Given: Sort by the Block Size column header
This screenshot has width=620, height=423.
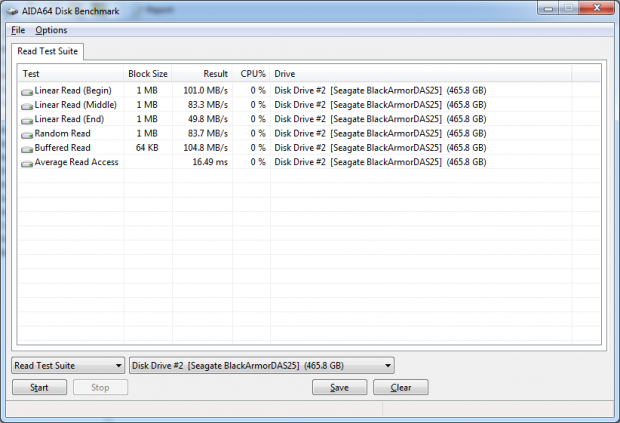Looking at the screenshot, I should 148,74.
